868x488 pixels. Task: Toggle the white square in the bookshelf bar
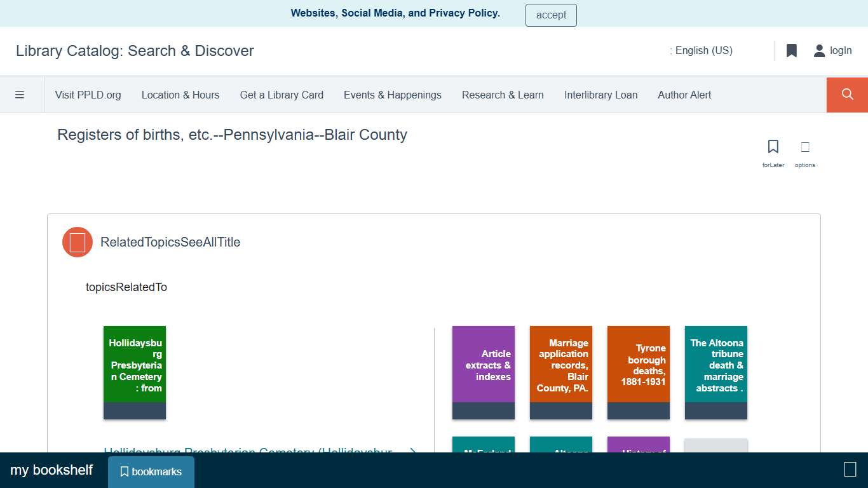click(x=850, y=470)
